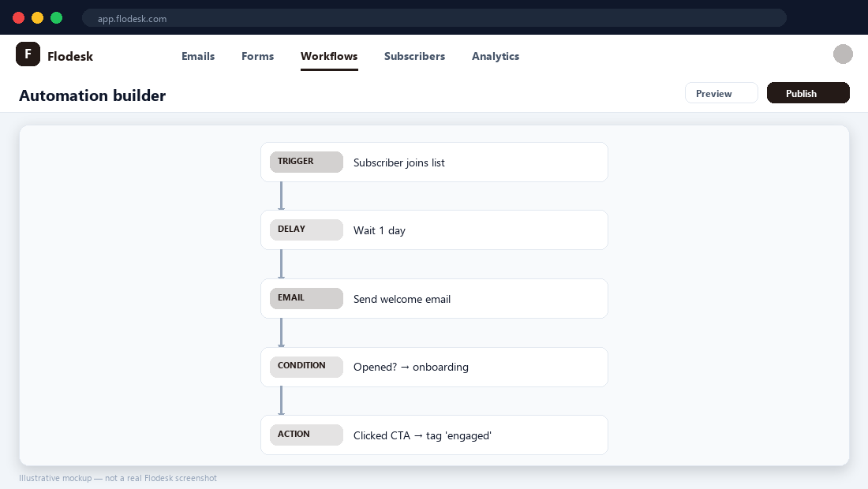
Task: Click 'Opened? → onboarding' step text
Action: point(411,368)
